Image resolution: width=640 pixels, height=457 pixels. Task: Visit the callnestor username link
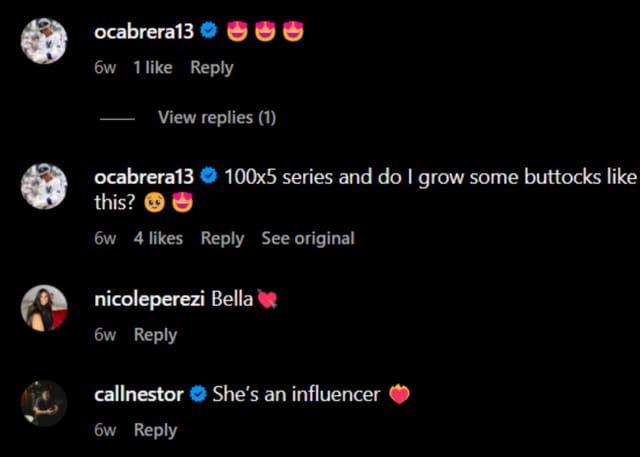(x=138, y=394)
